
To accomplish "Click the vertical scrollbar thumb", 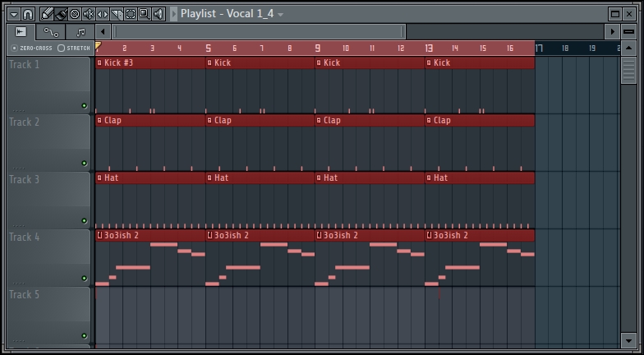I will (628, 71).
